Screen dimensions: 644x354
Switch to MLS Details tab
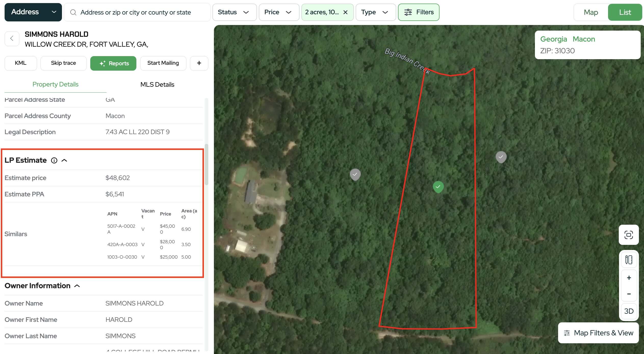pos(157,85)
